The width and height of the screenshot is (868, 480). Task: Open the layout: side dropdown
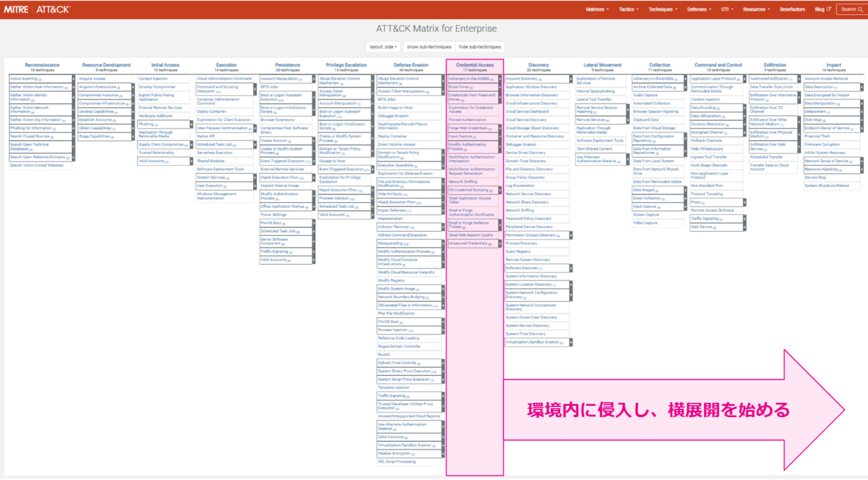pos(383,47)
